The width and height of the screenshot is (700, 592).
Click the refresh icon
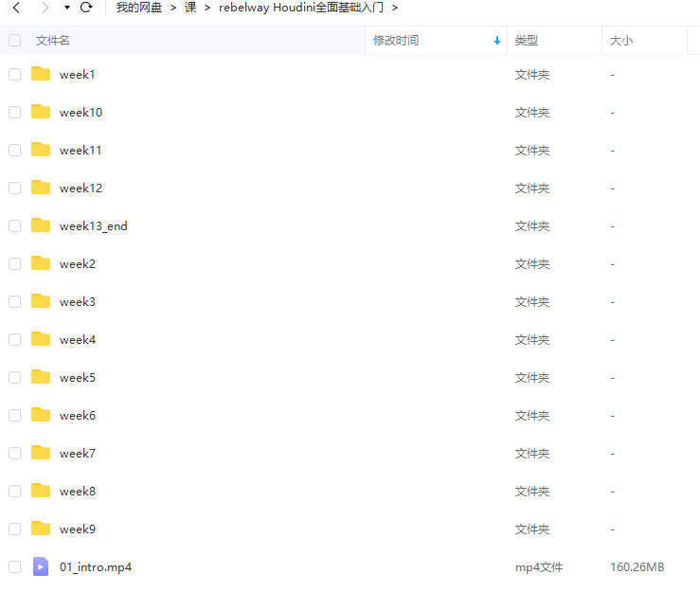[x=86, y=8]
